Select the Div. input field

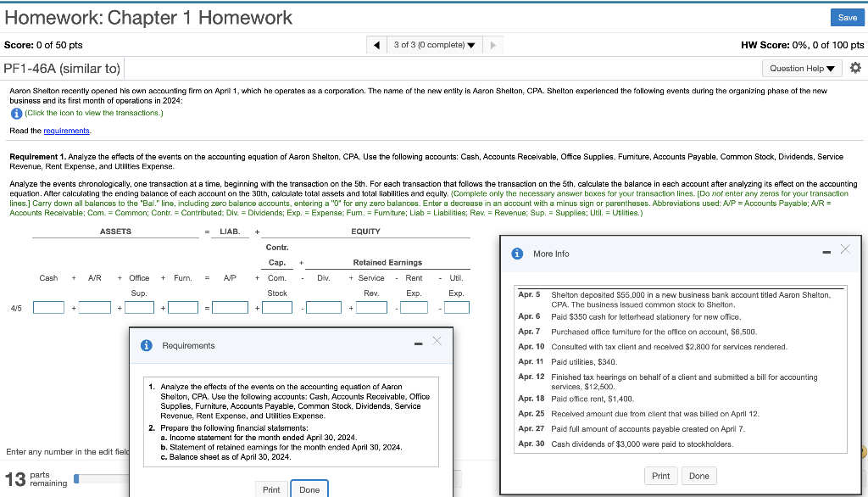point(324,308)
